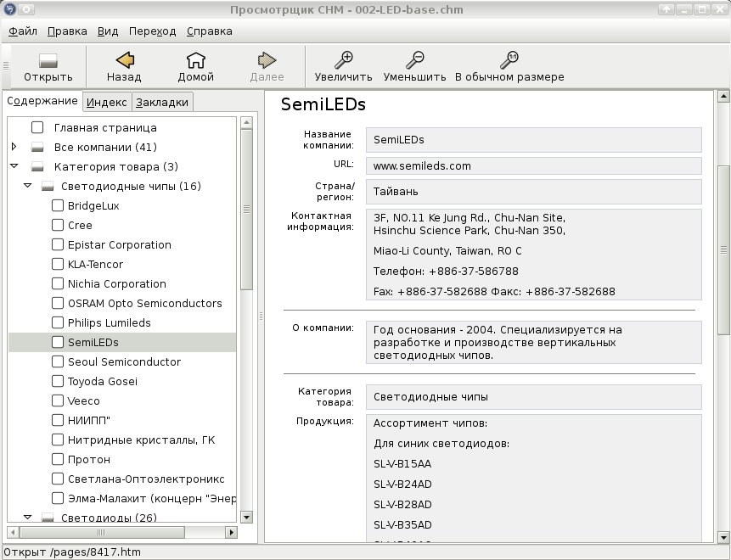Click the page icon next to Главная страница
Image resolution: width=731 pixels, height=560 pixels.
coord(37,127)
